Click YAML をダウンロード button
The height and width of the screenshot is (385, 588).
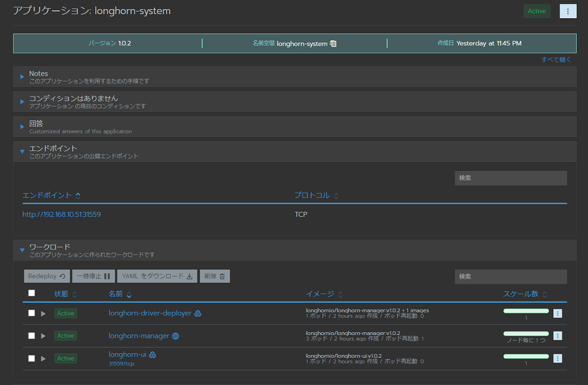point(157,276)
